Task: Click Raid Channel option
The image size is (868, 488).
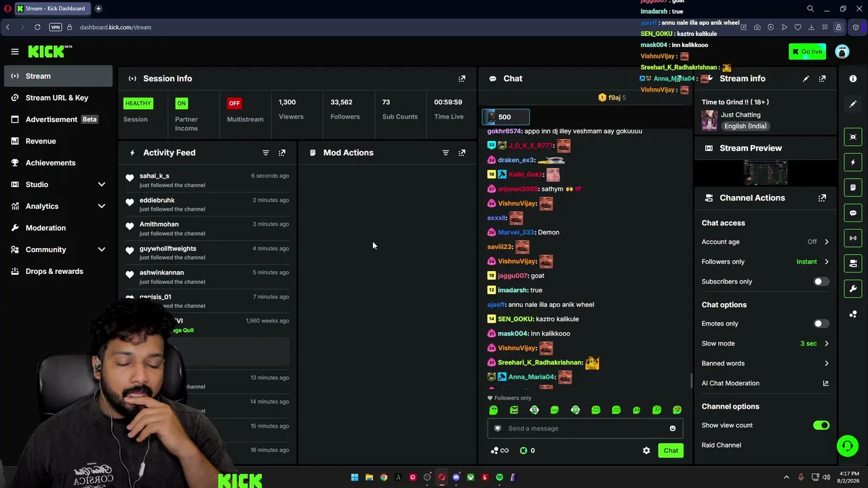Action: 722,445
